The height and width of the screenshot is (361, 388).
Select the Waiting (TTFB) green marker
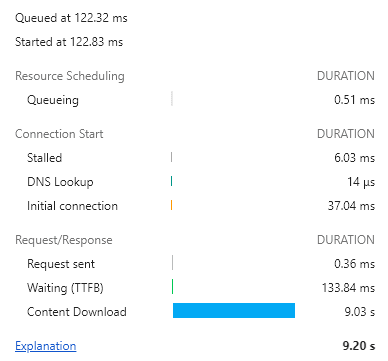[172, 287]
